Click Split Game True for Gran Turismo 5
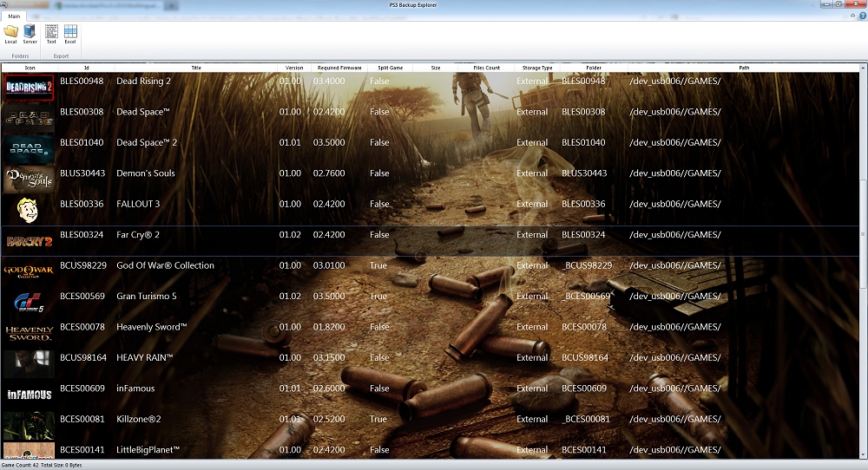Viewport: 868px width, 470px height. point(378,297)
